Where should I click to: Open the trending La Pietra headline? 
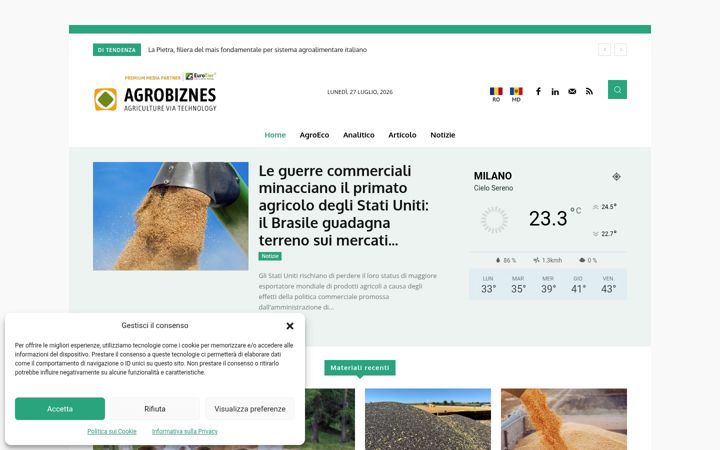click(x=257, y=50)
